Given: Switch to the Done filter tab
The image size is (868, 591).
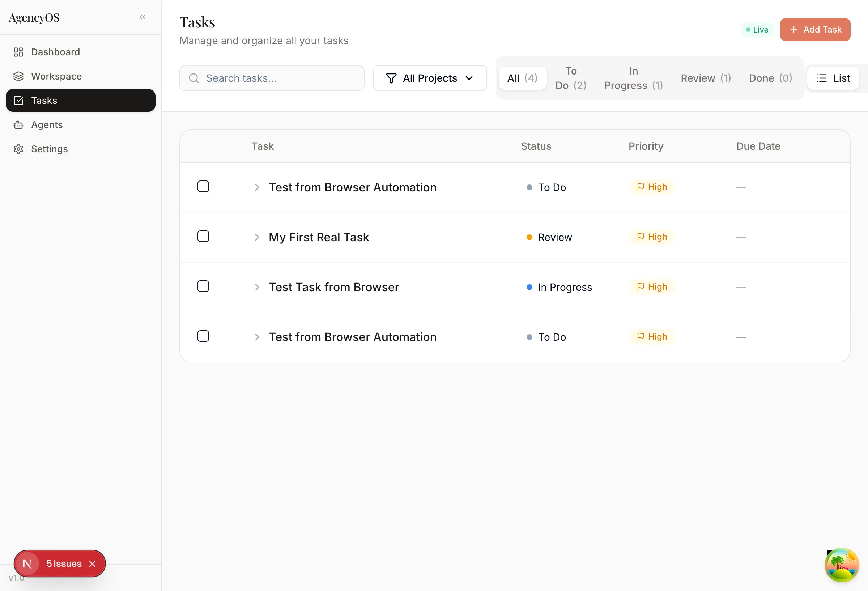Looking at the screenshot, I should click(770, 78).
